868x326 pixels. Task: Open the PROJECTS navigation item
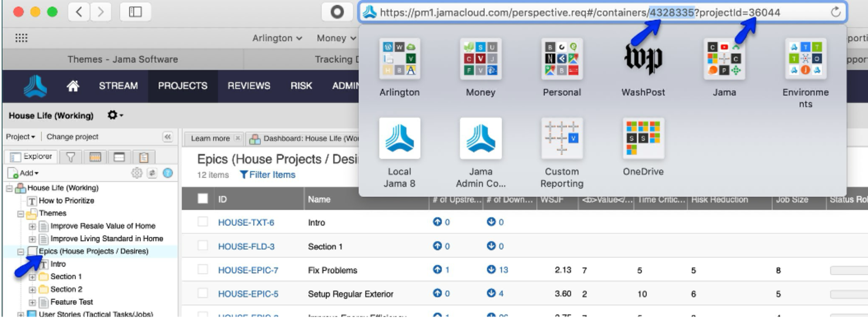[x=183, y=86]
